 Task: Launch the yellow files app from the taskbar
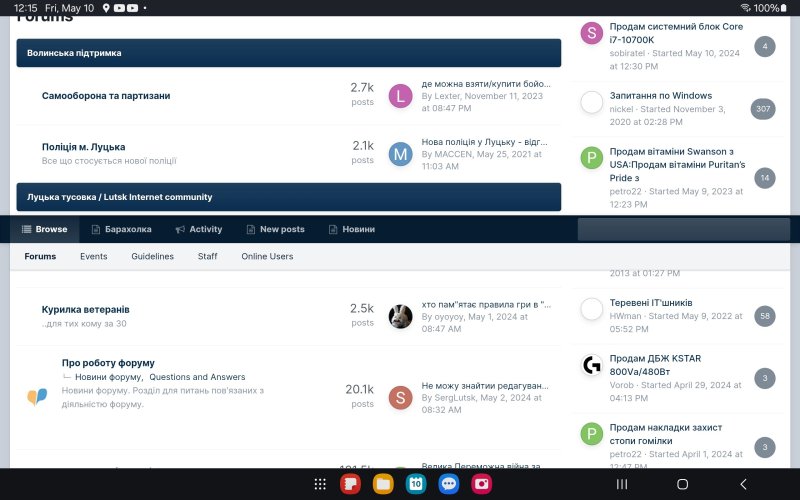(383, 484)
